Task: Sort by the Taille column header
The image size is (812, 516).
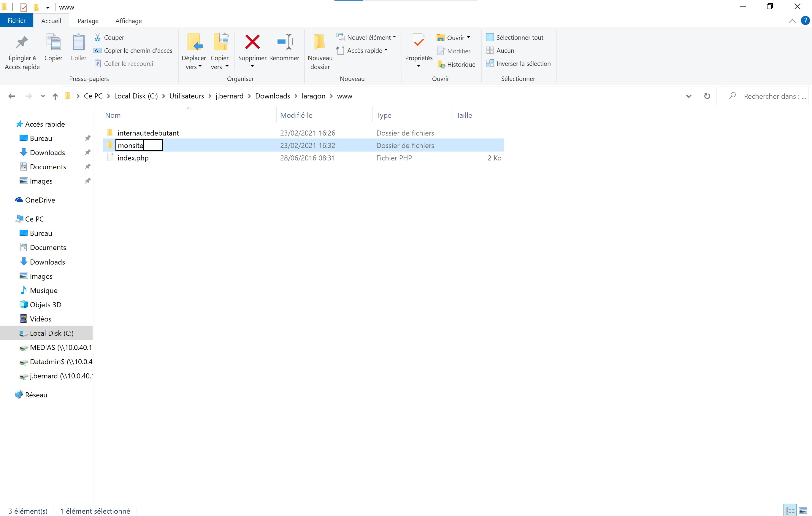Action: tap(464, 115)
